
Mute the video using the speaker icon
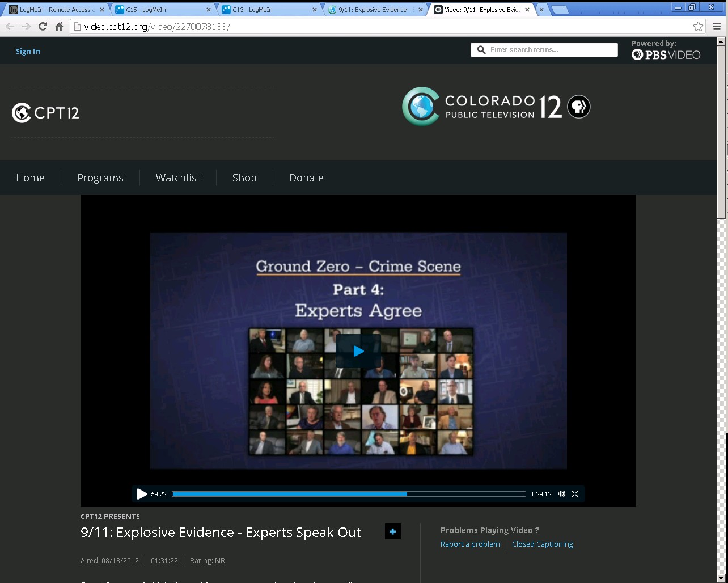561,494
